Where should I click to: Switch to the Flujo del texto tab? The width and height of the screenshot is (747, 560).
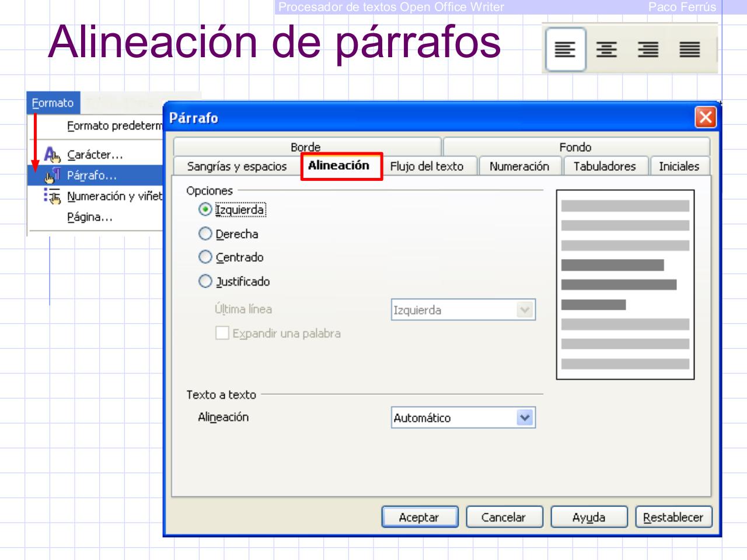pyautogui.click(x=428, y=166)
